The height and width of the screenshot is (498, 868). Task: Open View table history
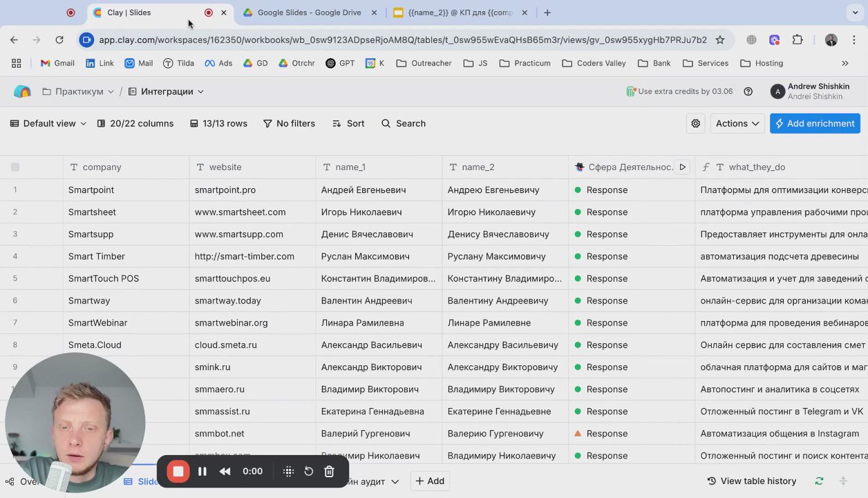[751, 481]
